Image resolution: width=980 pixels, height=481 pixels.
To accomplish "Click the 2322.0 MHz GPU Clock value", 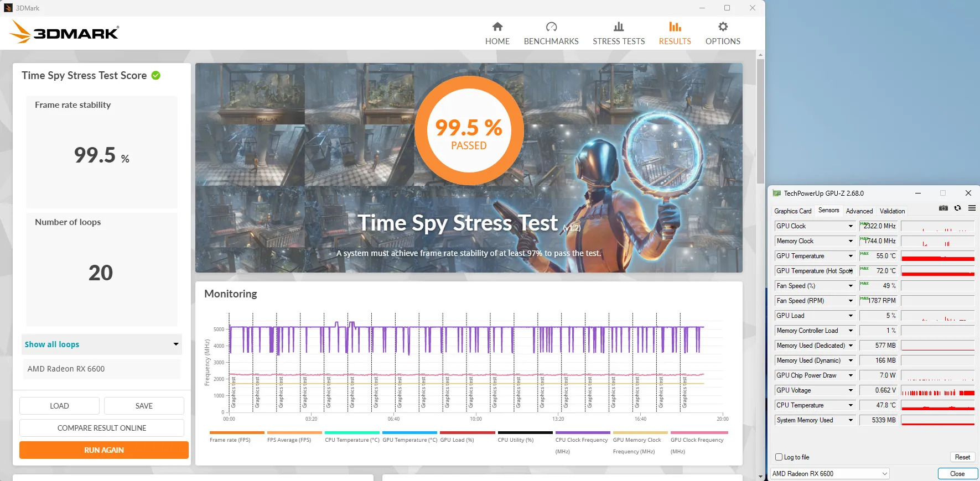I will [878, 226].
